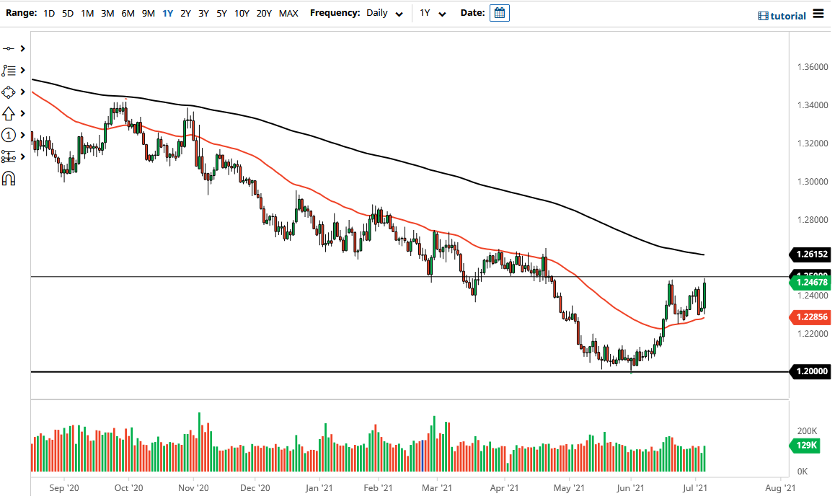Open the Date calendar picker

tap(500, 13)
